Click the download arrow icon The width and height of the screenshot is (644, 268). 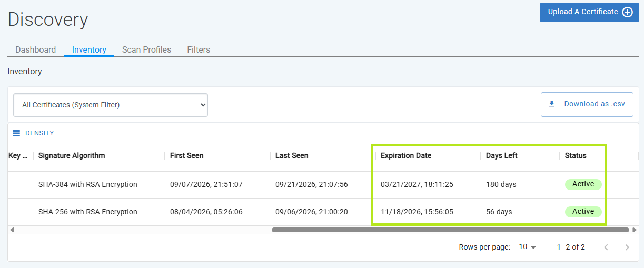(552, 104)
